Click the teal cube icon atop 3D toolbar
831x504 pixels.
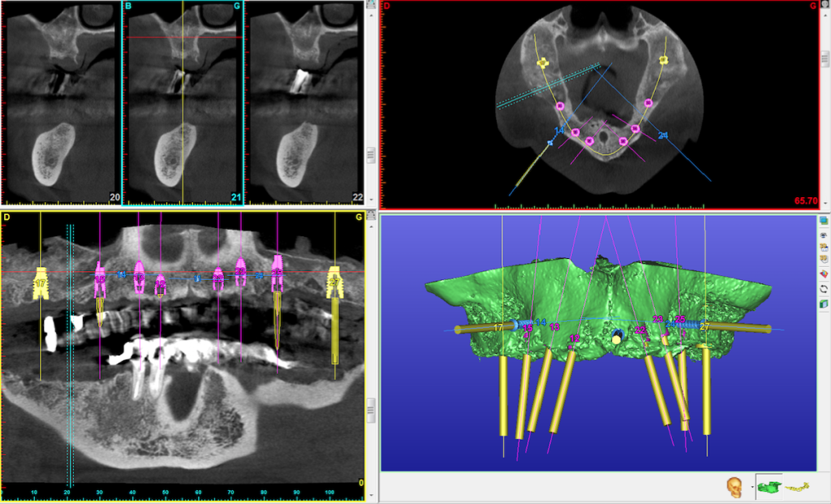click(x=825, y=220)
